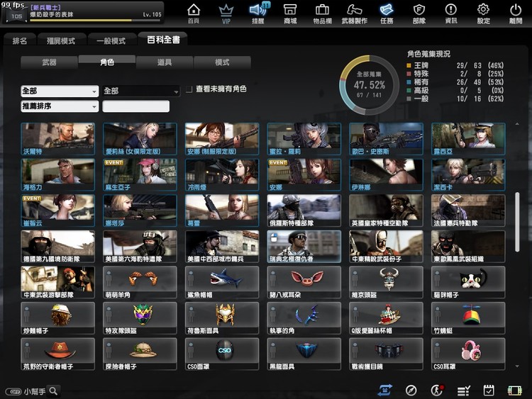Image resolution: width=532 pixels, height=399 pixels.
Task: Open the VIP crown icon
Action: pyautogui.click(x=226, y=13)
